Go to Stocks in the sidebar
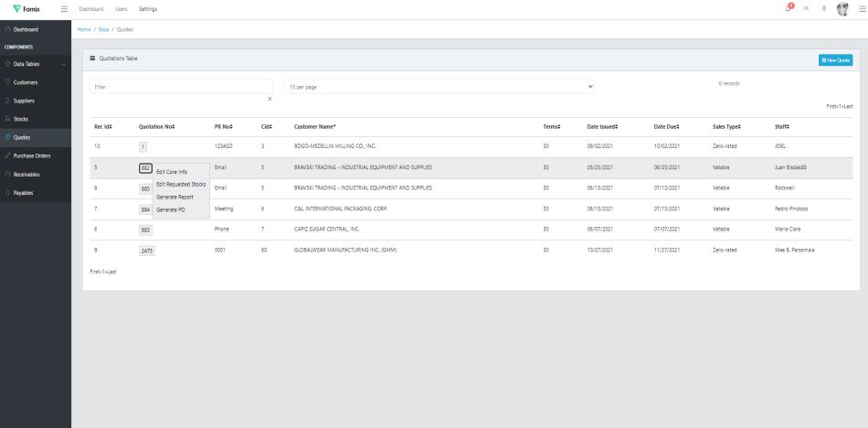Image resolution: width=868 pixels, height=428 pixels. [20, 119]
